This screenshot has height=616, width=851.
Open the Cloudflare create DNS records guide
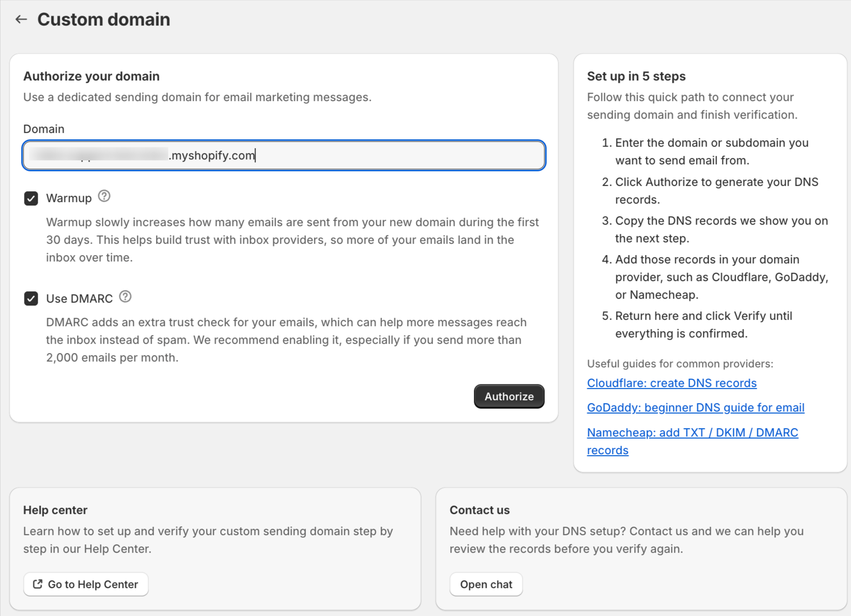671,383
